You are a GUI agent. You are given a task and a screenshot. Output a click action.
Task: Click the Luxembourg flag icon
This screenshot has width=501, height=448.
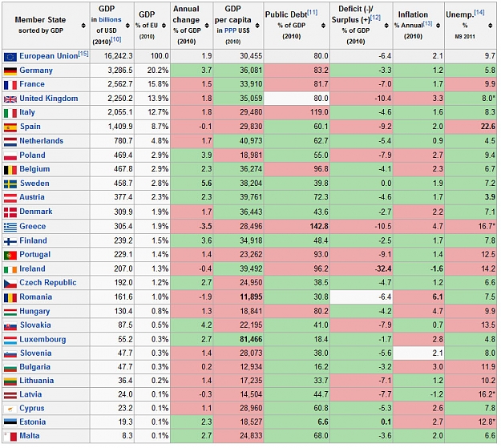point(10,340)
